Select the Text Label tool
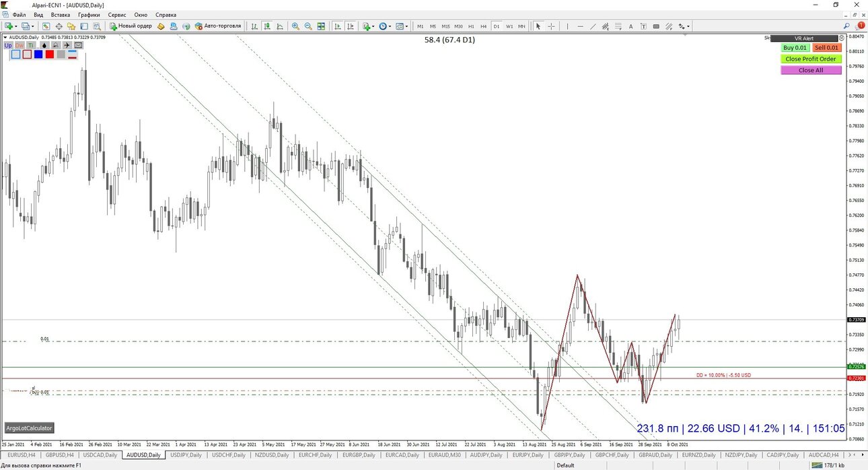The image size is (868, 470). point(643,26)
